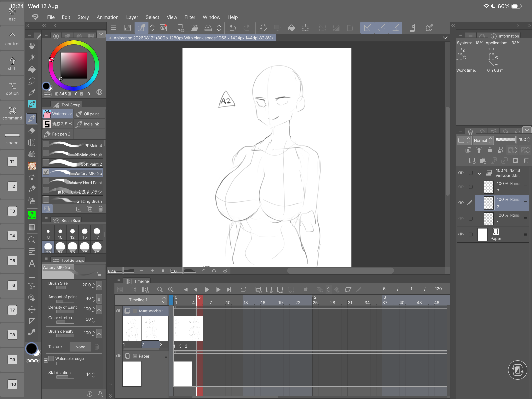Select the Eyedropper tool
The width and height of the screenshot is (532, 399).
[x=32, y=93]
